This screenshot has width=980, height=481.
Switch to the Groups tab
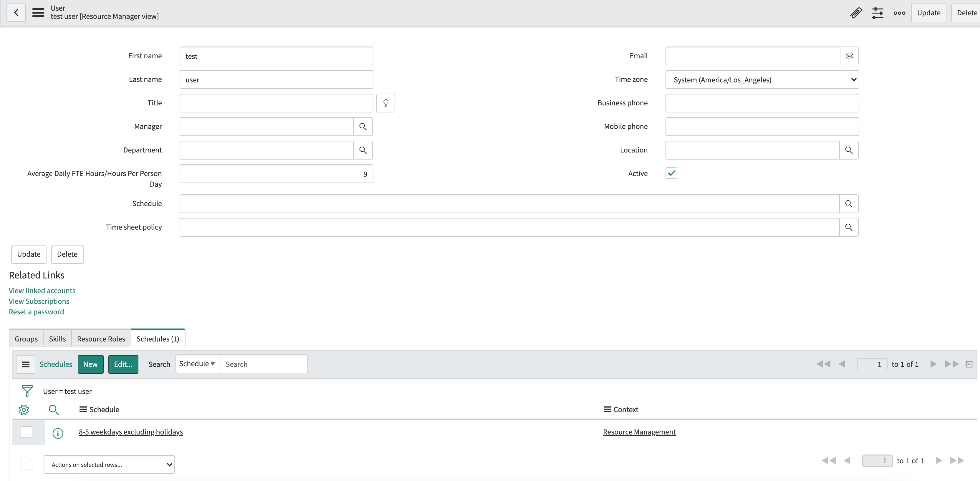[x=26, y=339]
